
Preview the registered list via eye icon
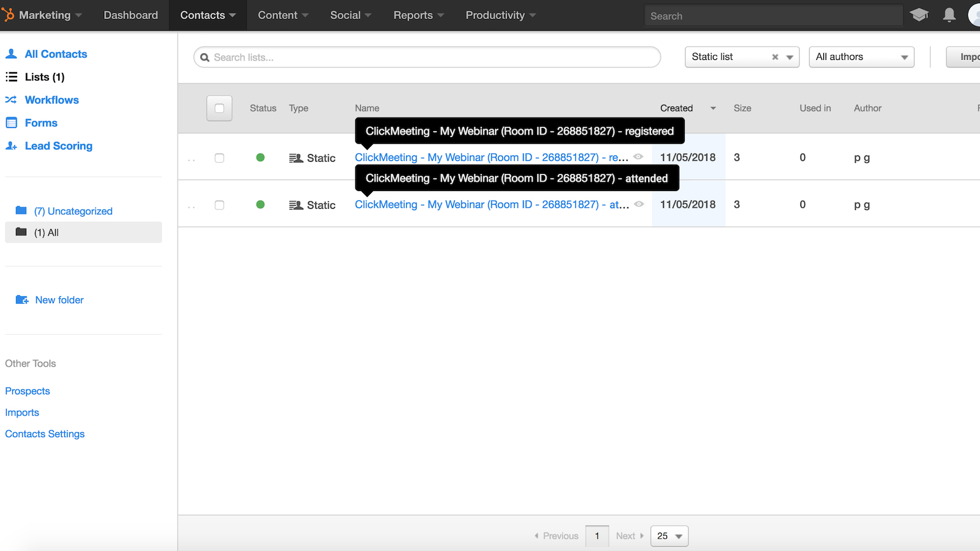[638, 157]
